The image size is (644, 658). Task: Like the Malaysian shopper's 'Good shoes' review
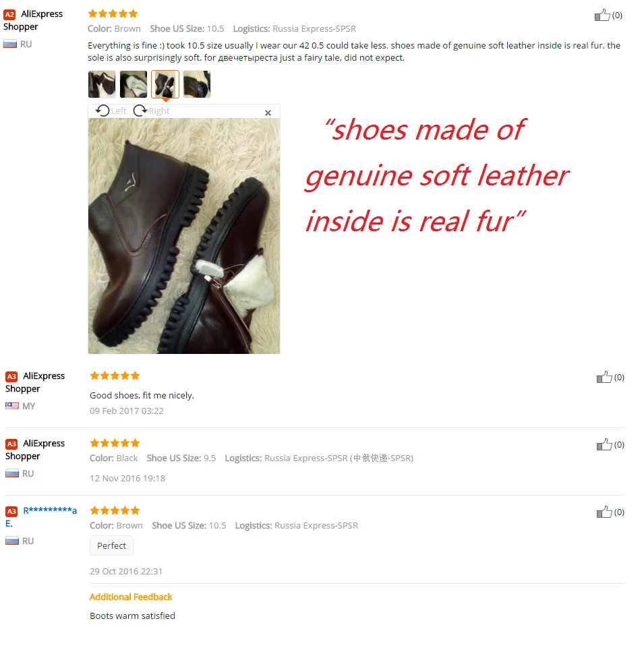[x=604, y=377]
